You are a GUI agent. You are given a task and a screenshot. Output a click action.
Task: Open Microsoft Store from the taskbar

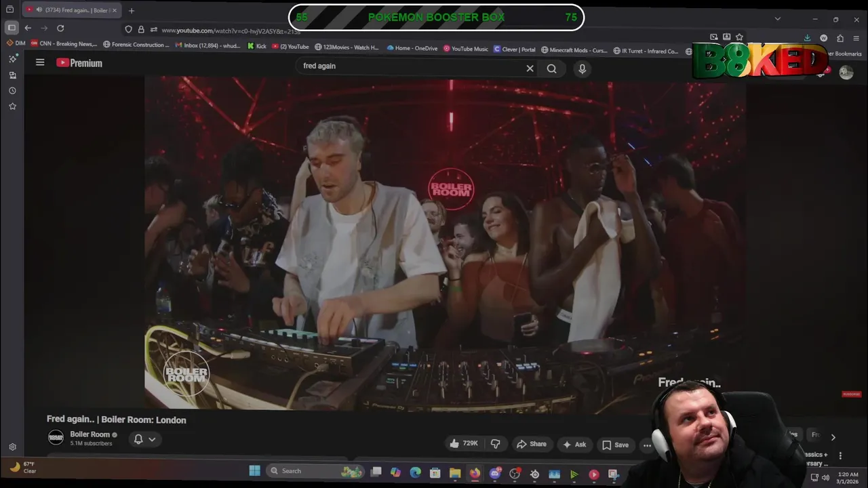pyautogui.click(x=435, y=473)
